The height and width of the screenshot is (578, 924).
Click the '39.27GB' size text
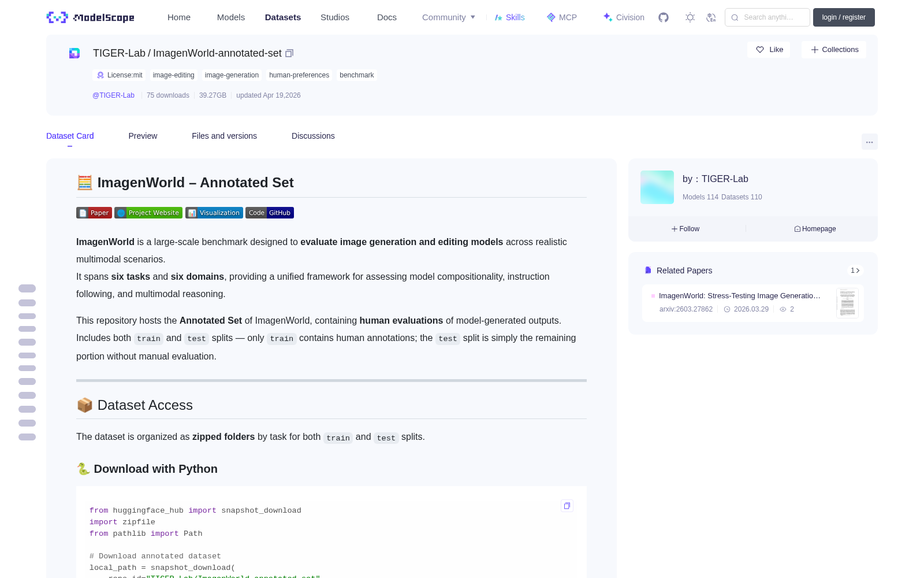pos(213,95)
